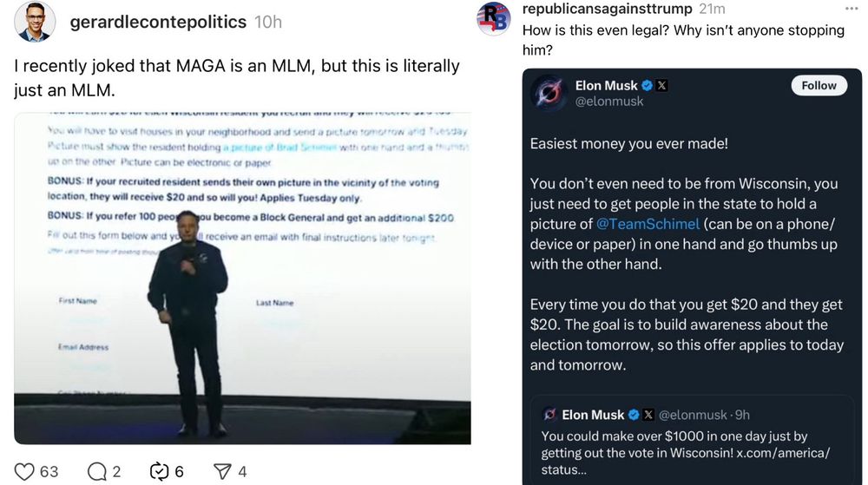The height and width of the screenshot is (485, 868).
Task: Click the small avatar in quoted tweet
Action: pyautogui.click(x=549, y=415)
